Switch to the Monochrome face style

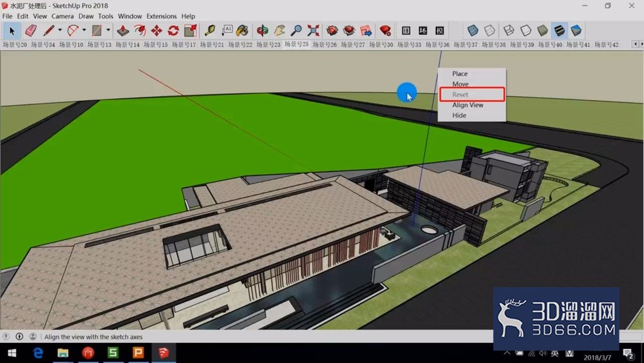576,31
